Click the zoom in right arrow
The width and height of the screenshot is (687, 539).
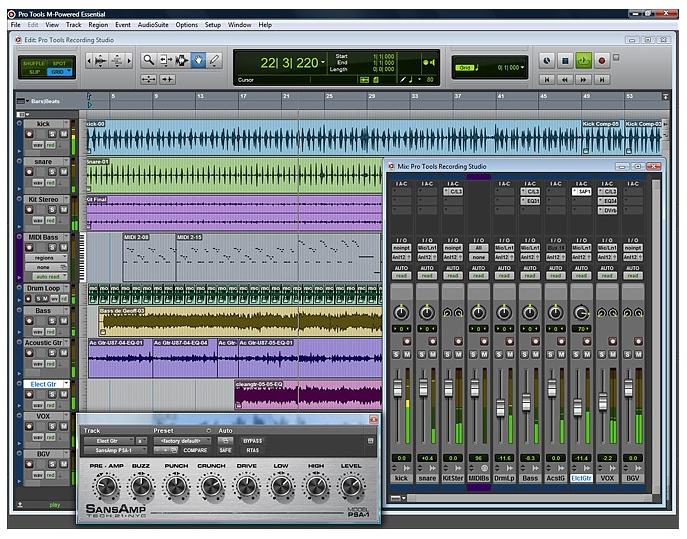pos(129,60)
